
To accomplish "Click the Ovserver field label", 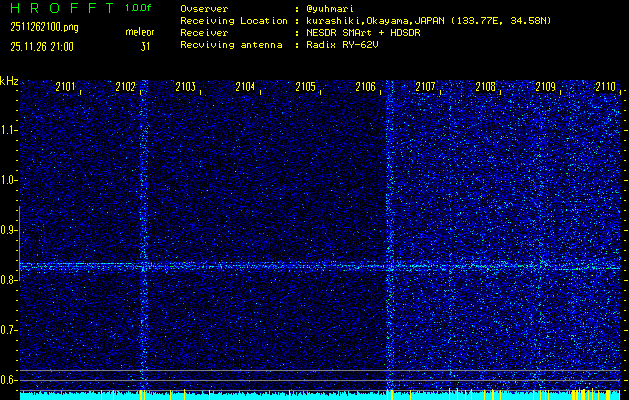I will (204, 9).
